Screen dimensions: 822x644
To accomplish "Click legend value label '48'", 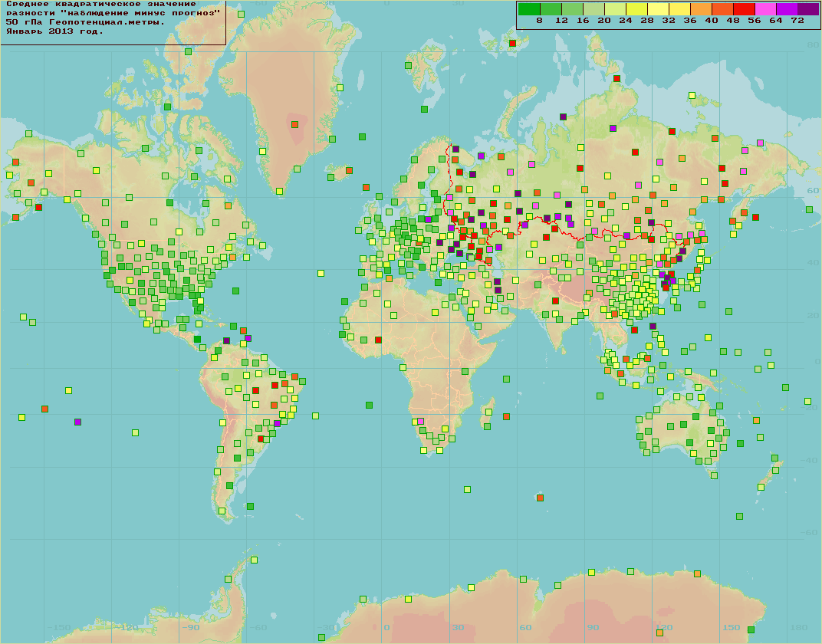I will (x=733, y=21).
